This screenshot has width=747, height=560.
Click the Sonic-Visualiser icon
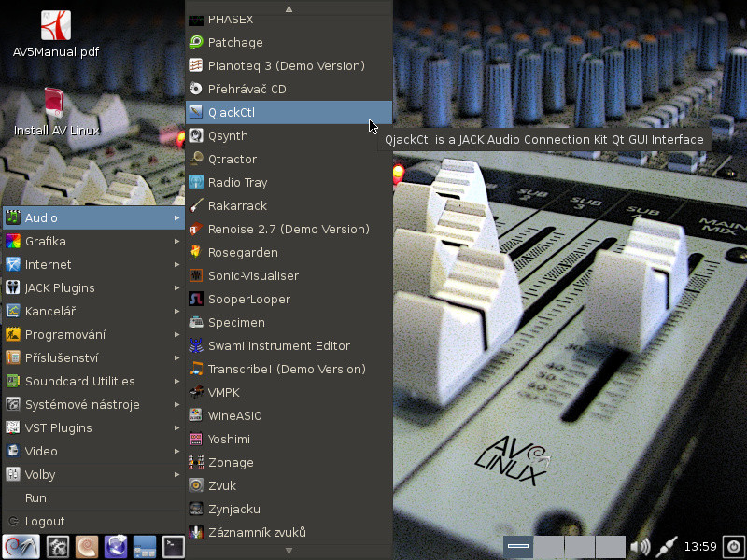coord(196,275)
